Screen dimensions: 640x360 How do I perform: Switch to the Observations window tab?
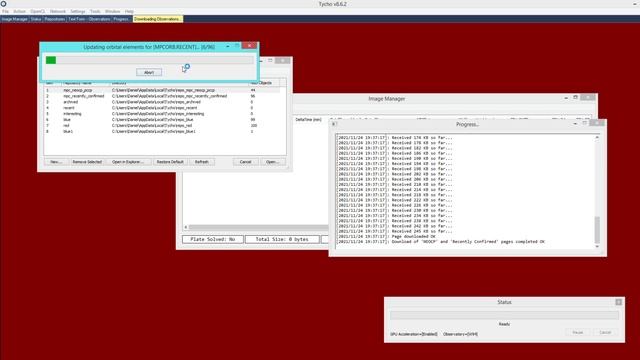tap(99, 19)
